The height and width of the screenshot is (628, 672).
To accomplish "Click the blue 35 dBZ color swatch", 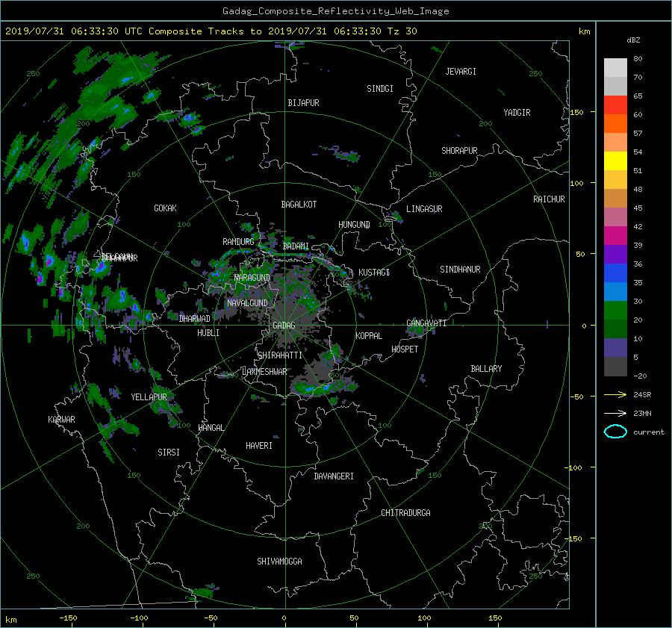I will (x=615, y=273).
